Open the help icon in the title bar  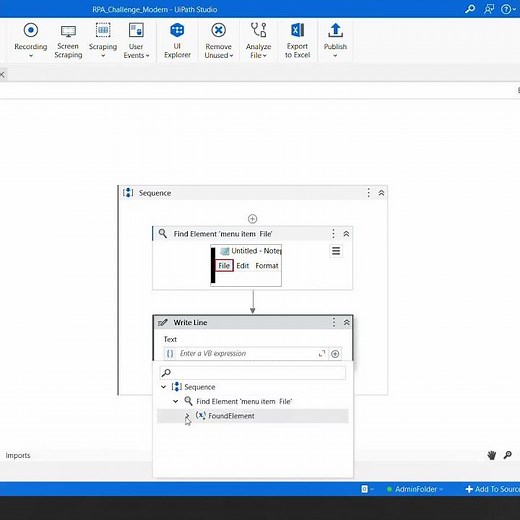(508, 9)
